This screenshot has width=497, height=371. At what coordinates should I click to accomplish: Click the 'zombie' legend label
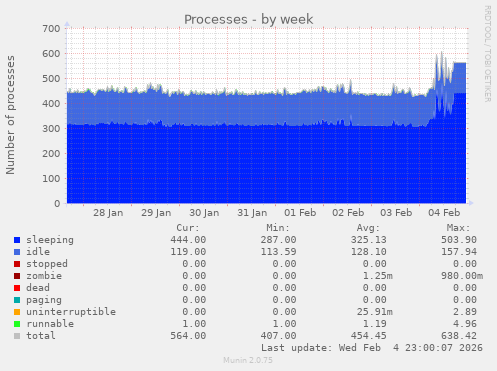pyautogui.click(x=44, y=276)
